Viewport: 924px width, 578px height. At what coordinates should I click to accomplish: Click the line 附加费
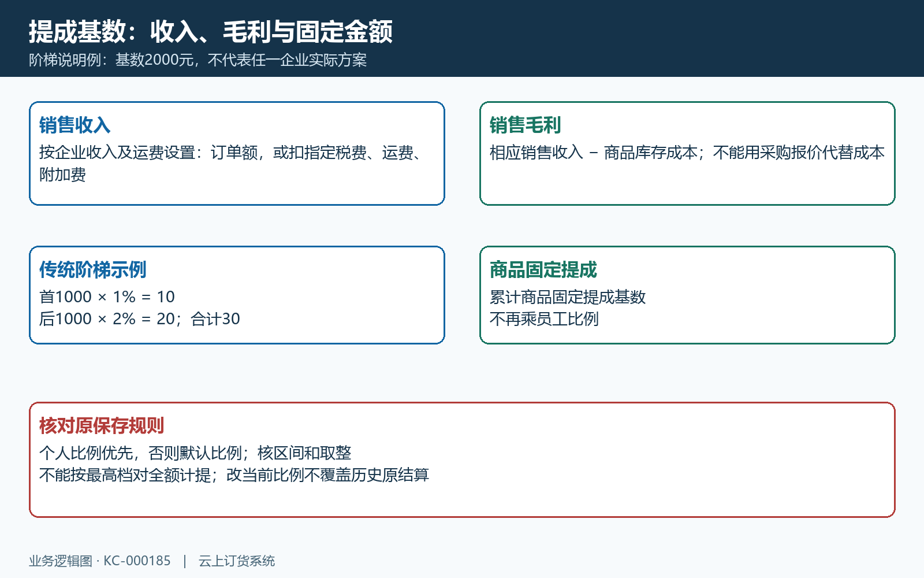click(62, 175)
